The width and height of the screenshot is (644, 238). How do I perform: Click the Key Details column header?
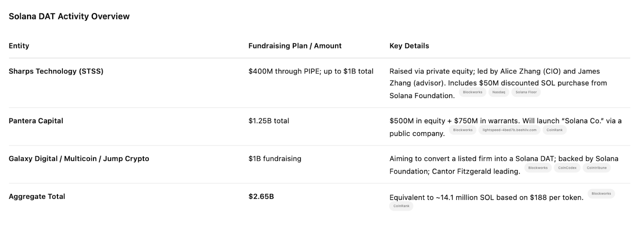409,46
